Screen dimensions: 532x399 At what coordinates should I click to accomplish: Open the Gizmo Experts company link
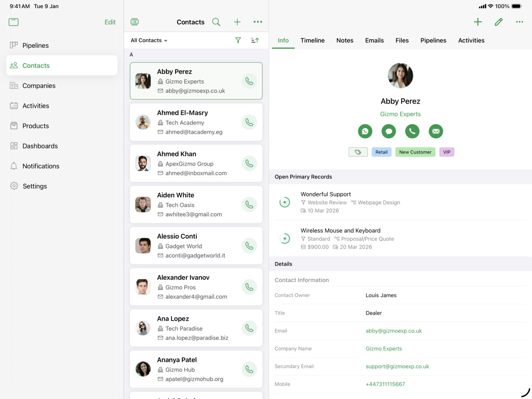pos(400,114)
